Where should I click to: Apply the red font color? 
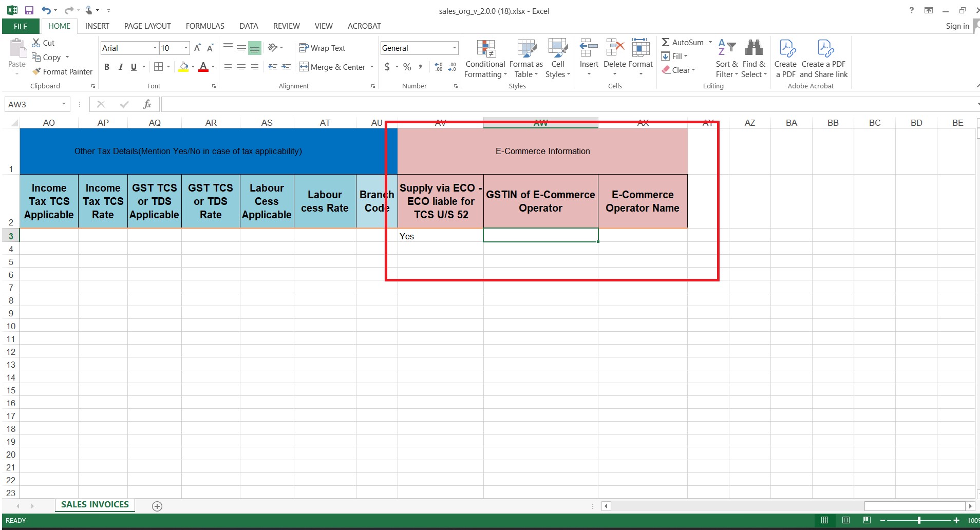203,67
